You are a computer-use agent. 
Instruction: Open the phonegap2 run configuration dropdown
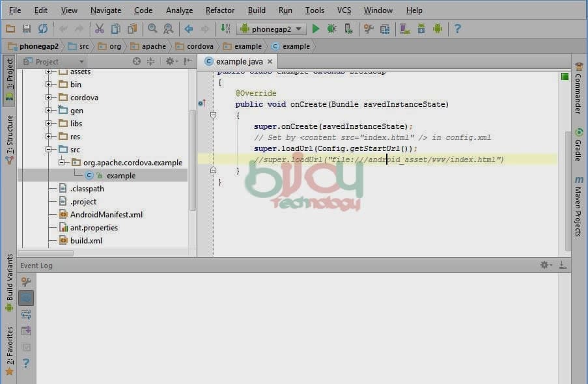click(272, 29)
